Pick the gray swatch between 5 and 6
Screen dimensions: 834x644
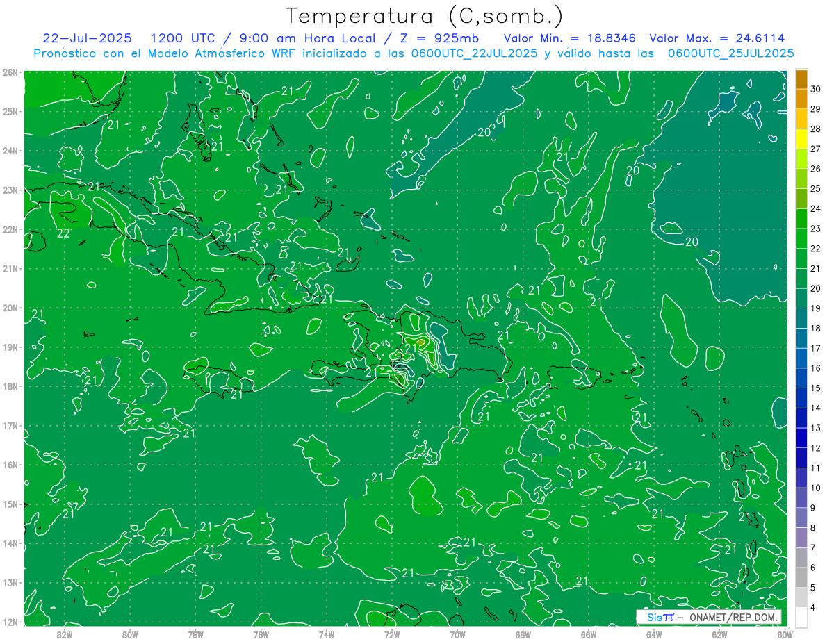(x=801, y=577)
